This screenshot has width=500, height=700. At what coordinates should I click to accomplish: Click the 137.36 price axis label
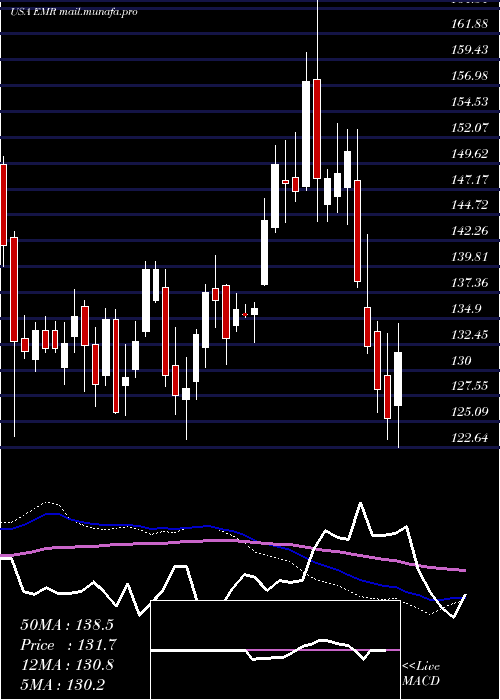(x=469, y=283)
